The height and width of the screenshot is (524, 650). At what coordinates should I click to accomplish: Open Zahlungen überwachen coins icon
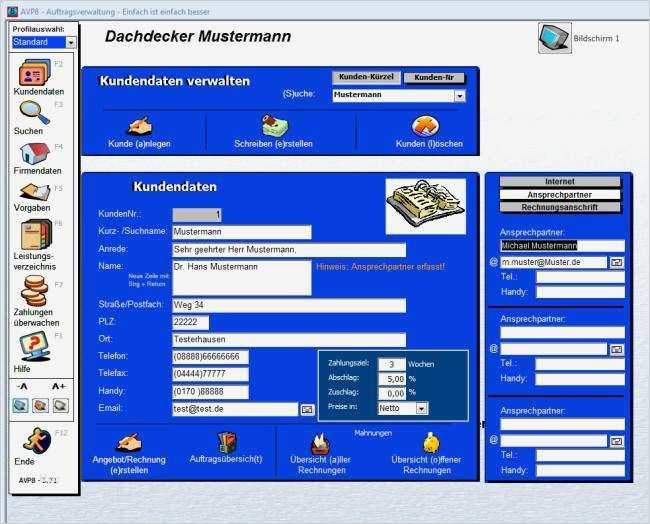(x=34, y=291)
